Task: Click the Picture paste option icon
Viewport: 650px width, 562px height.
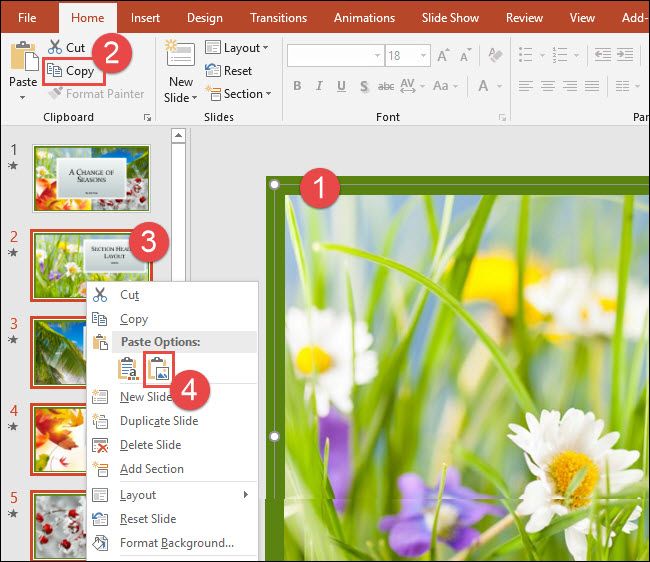Action: (159, 368)
